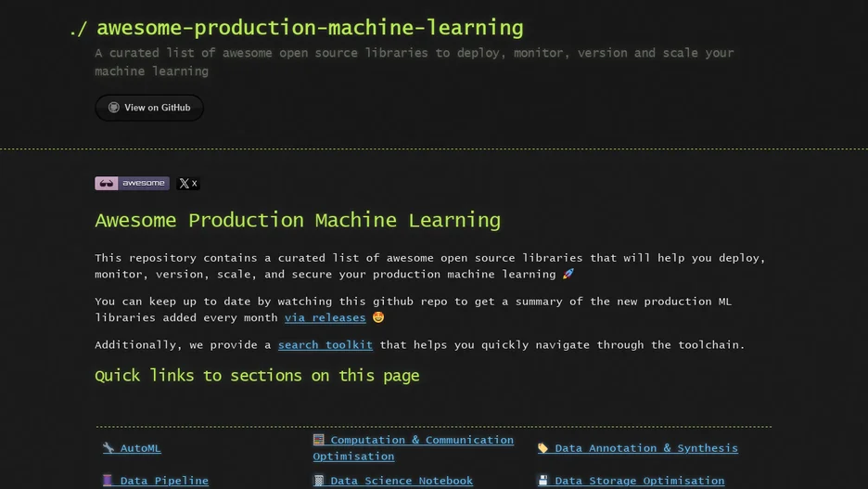Jump to AutoML section
Viewport: 868px width, 489px height.
coord(140,448)
